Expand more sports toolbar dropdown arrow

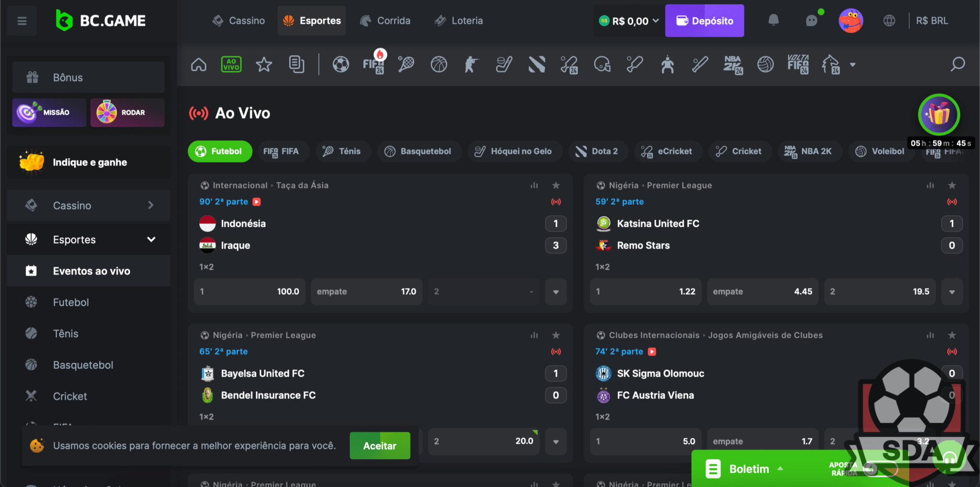(852, 65)
